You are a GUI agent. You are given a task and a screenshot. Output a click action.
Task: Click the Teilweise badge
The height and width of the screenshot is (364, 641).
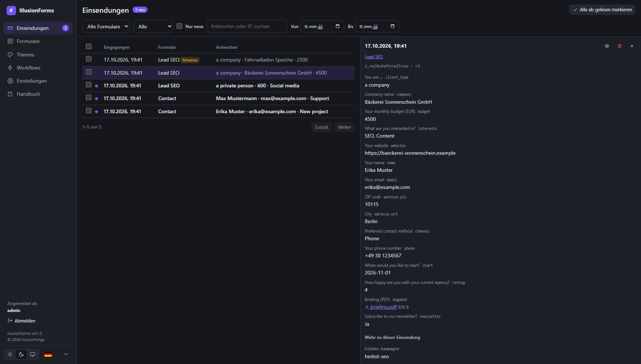[x=190, y=60]
